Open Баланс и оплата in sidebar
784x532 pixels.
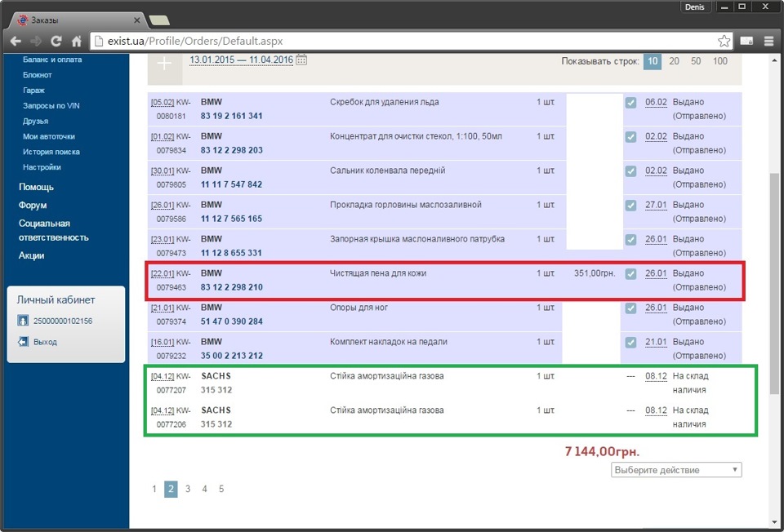[x=52, y=60]
